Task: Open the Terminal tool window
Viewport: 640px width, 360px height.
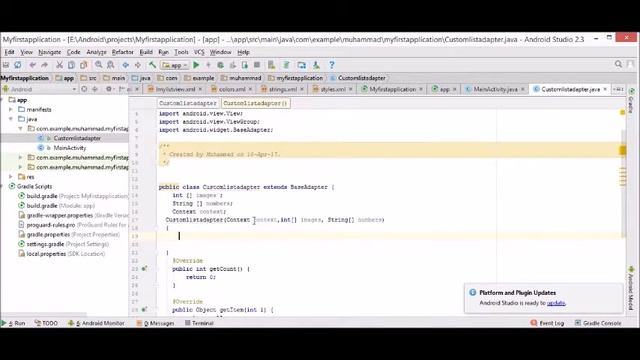Action: pyautogui.click(x=199, y=323)
